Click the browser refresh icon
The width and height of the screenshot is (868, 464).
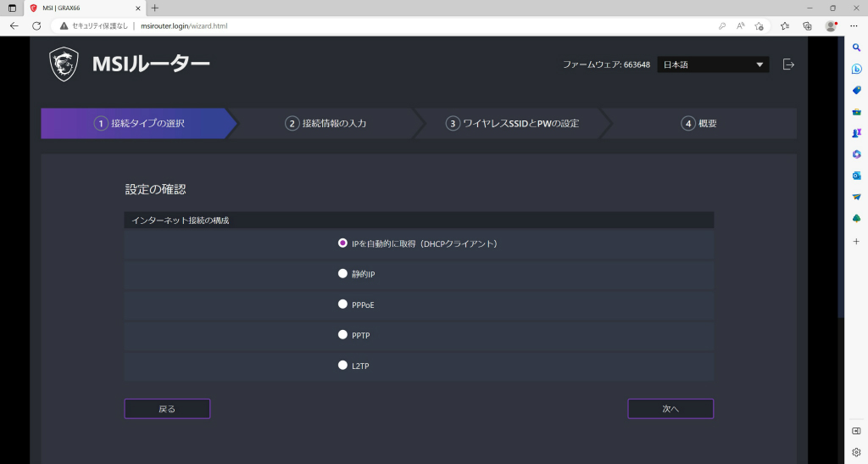(36, 26)
